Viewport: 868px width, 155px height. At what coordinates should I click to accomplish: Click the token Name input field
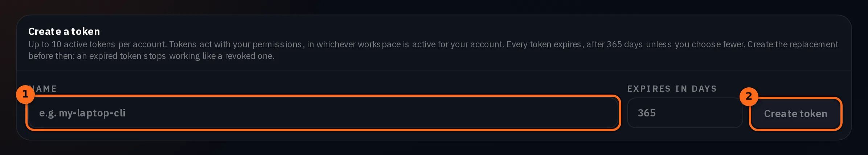pyautogui.click(x=323, y=113)
